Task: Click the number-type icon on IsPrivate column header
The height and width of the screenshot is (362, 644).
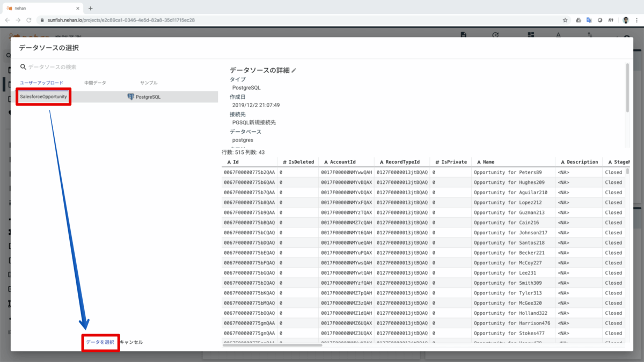Action: [437, 162]
